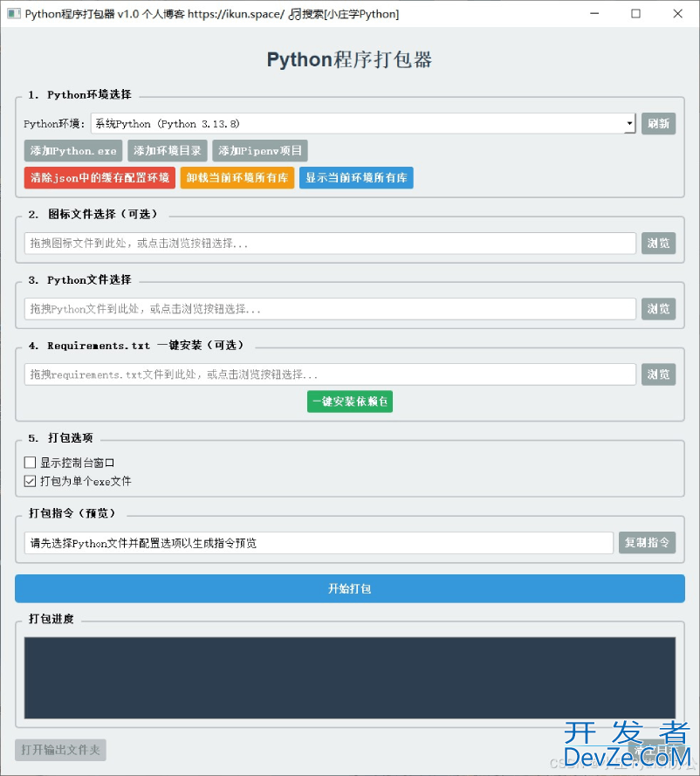Screen dimensions: 700x776
Task: Click the icon file path input field
Action: coord(330,244)
